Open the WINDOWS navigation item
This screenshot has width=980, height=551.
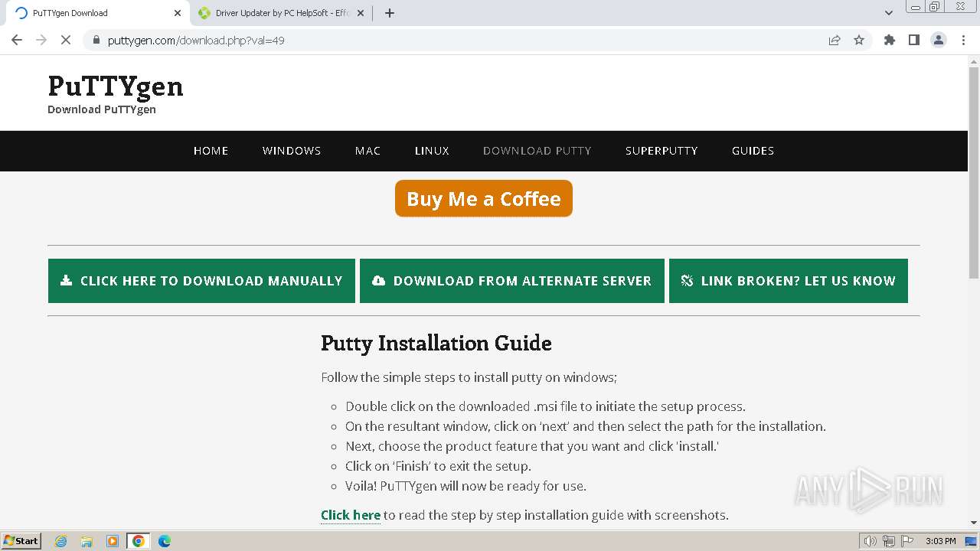pyautogui.click(x=292, y=151)
